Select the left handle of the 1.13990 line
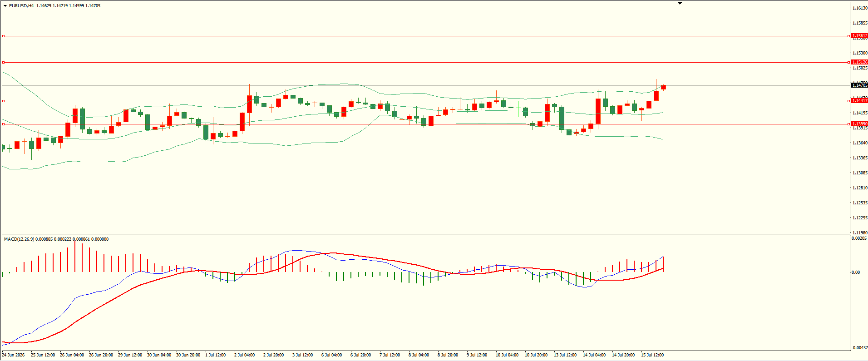 point(4,124)
